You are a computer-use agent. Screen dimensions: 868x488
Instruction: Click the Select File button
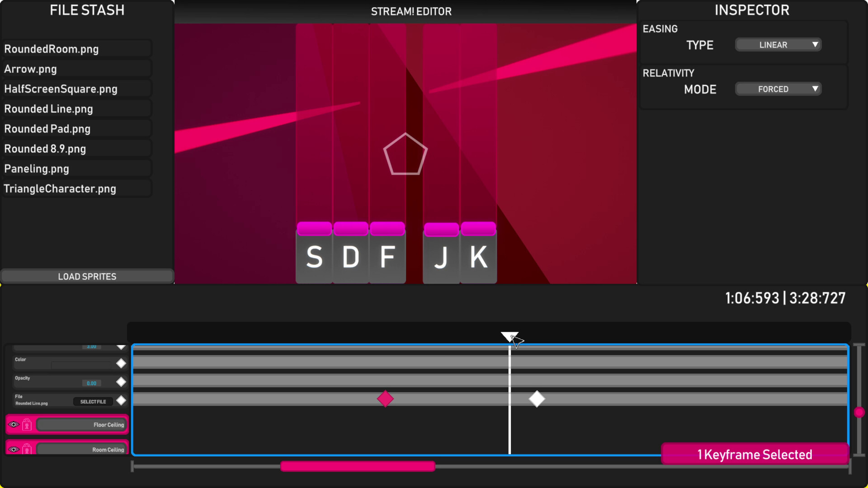coord(93,402)
